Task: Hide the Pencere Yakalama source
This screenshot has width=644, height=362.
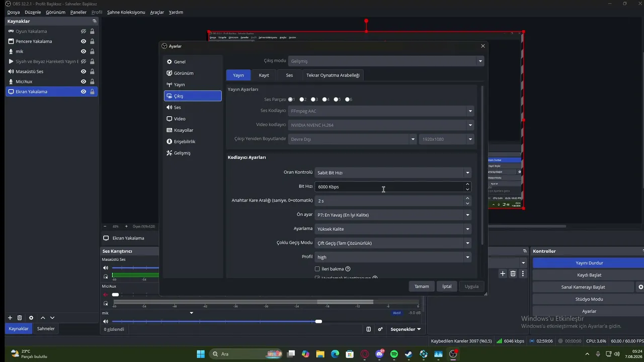Action: tap(84, 41)
